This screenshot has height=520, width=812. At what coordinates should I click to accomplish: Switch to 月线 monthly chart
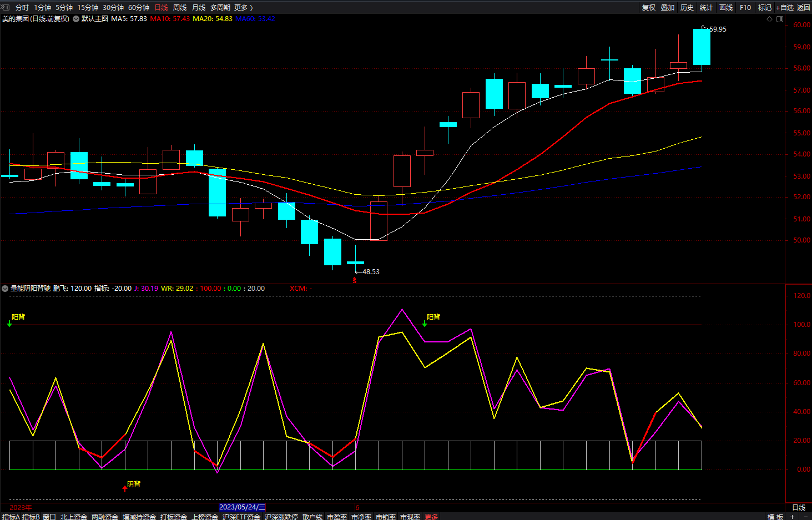click(x=199, y=7)
